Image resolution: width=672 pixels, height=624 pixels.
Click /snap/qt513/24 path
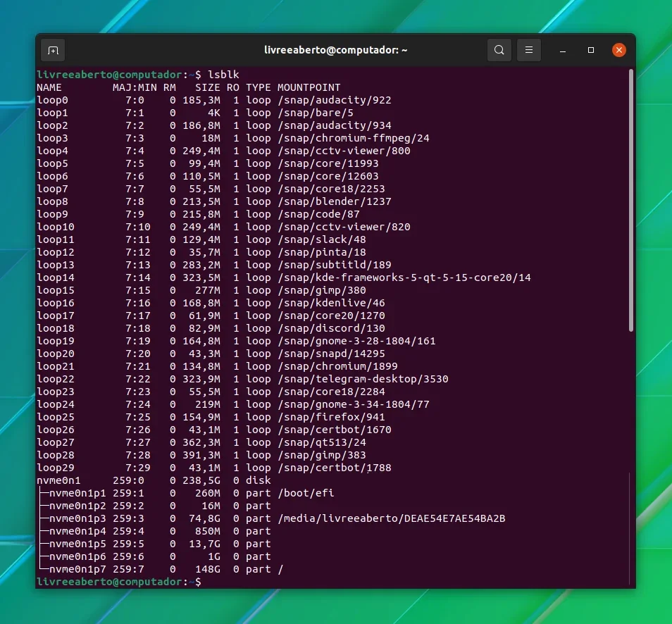coord(322,442)
